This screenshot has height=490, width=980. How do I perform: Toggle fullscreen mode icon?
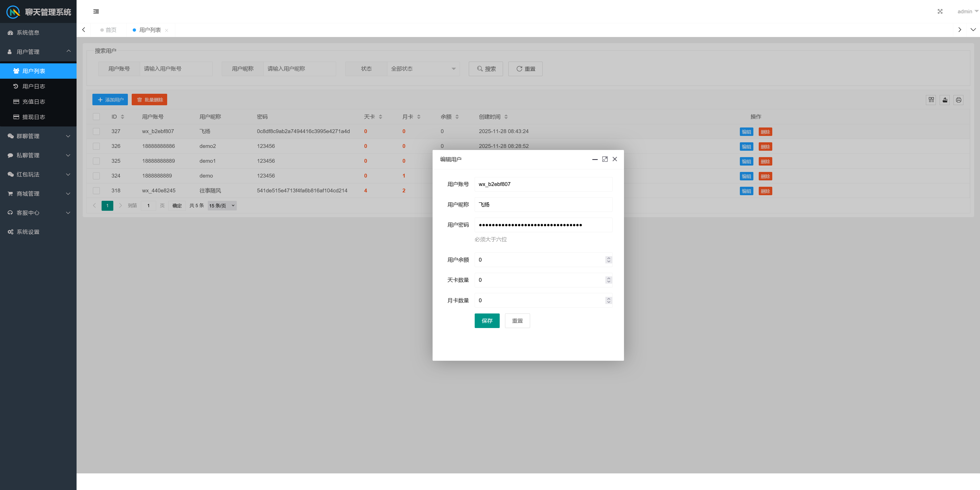(940, 11)
